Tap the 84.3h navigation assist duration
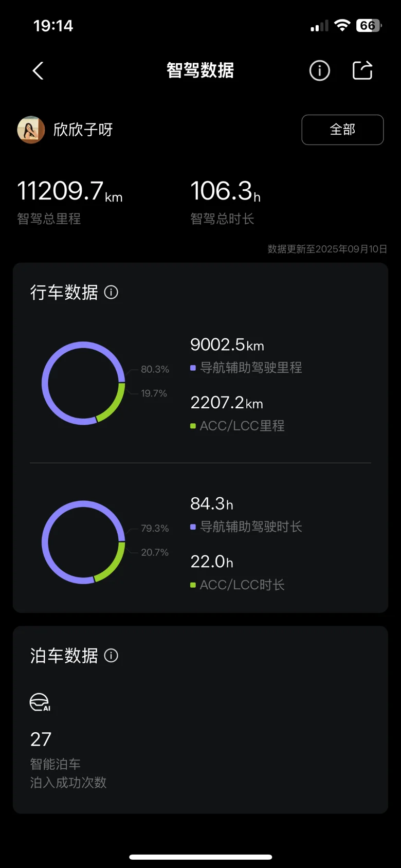The height and width of the screenshot is (868, 401). [212, 503]
